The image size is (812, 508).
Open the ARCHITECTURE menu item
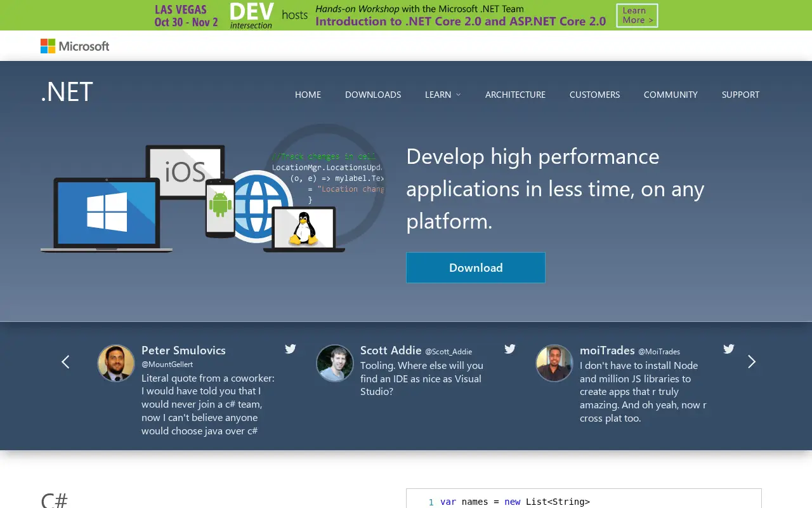click(515, 95)
